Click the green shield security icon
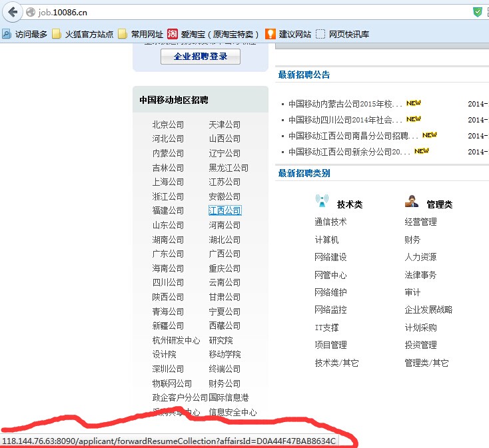The height and width of the screenshot is (448, 489). (477, 12)
